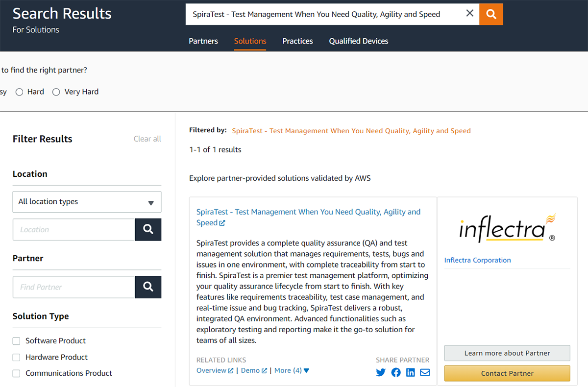Click the Contact Partner button
The height and width of the screenshot is (387, 588).
click(507, 373)
